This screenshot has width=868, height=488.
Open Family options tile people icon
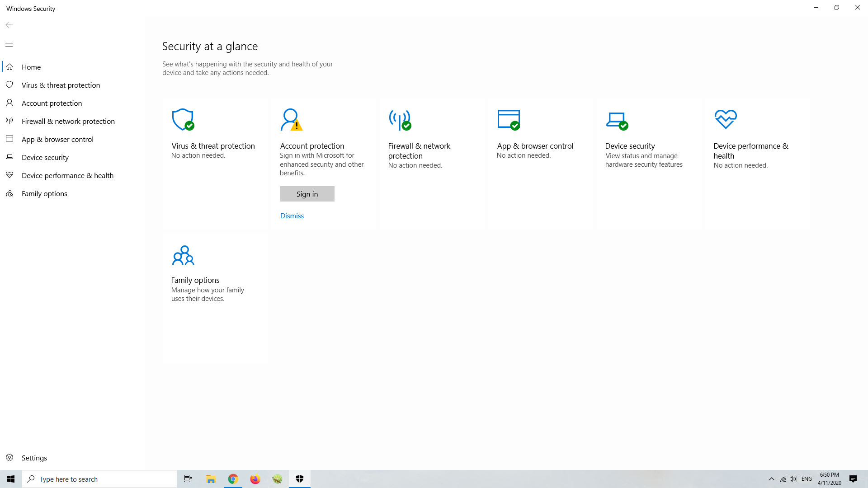183,255
